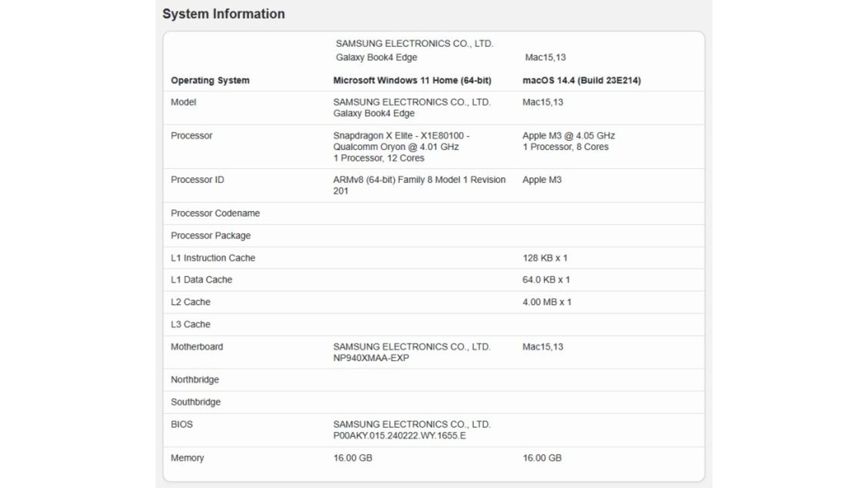The image size is (868, 488).
Task: Click the Southbridge label
Action: pyautogui.click(x=195, y=402)
